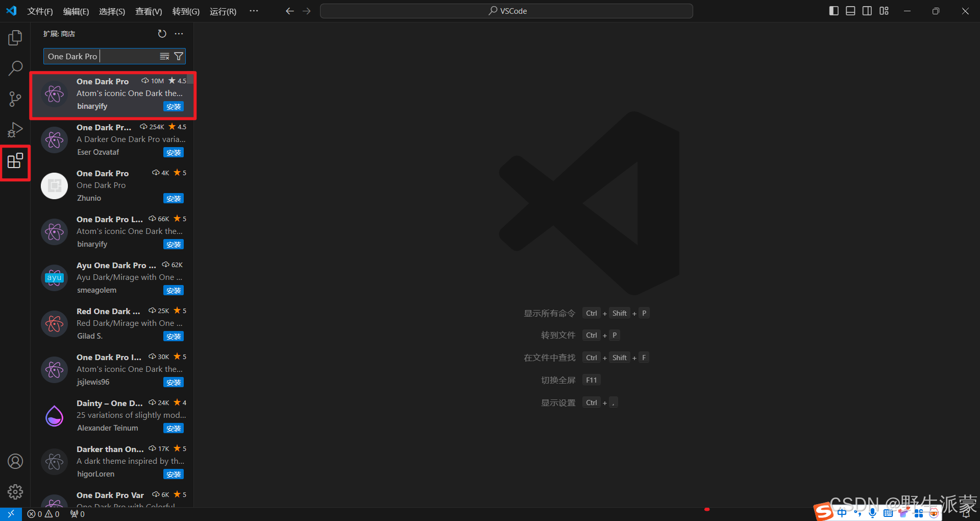The image size is (980, 521).
Task: Select One Dark Pro 10M extension icon
Action: [54, 94]
